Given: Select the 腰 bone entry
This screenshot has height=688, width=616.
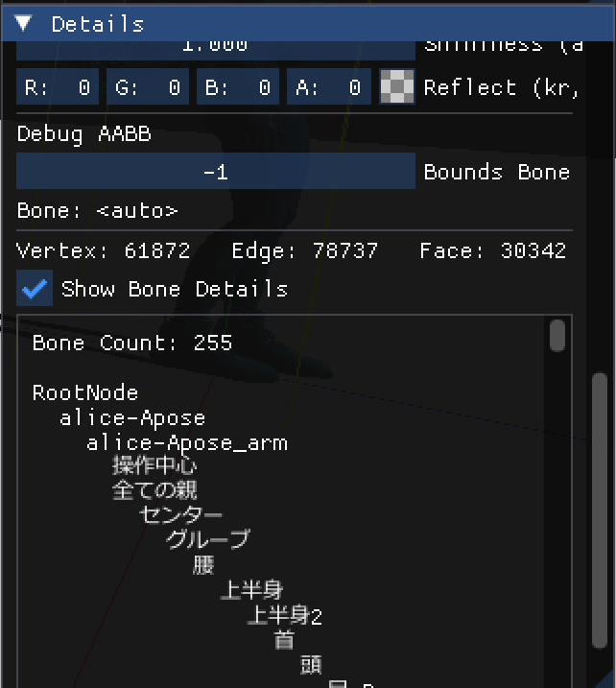Looking at the screenshot, I should click(203, 565).
